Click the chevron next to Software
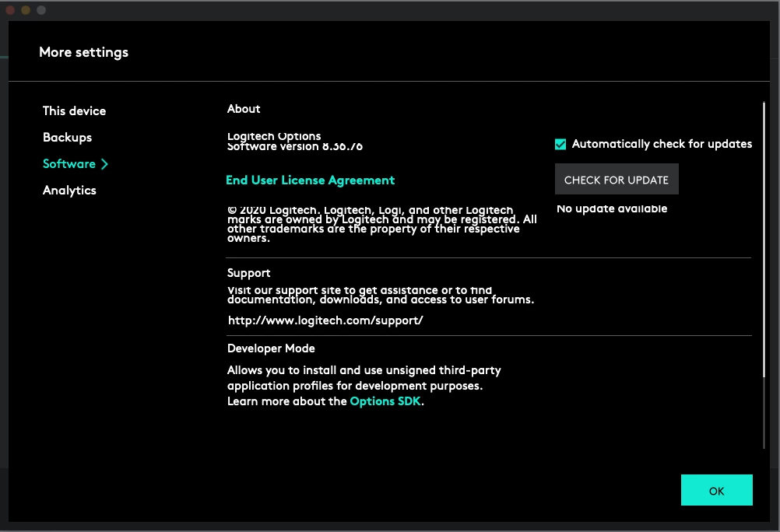 pos(104,164)
